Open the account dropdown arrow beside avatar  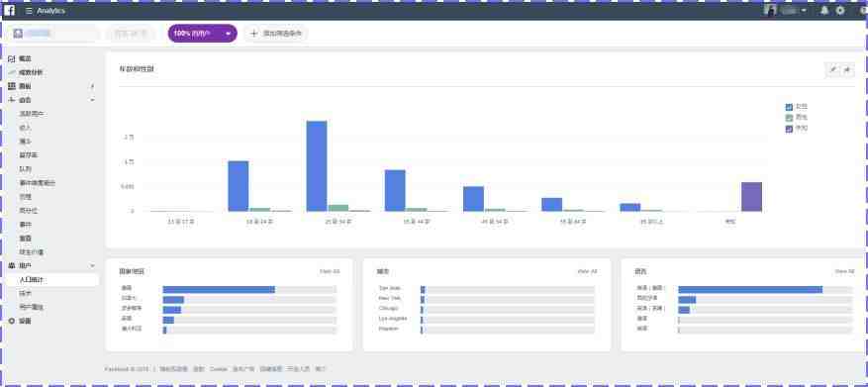coord(804,11)
